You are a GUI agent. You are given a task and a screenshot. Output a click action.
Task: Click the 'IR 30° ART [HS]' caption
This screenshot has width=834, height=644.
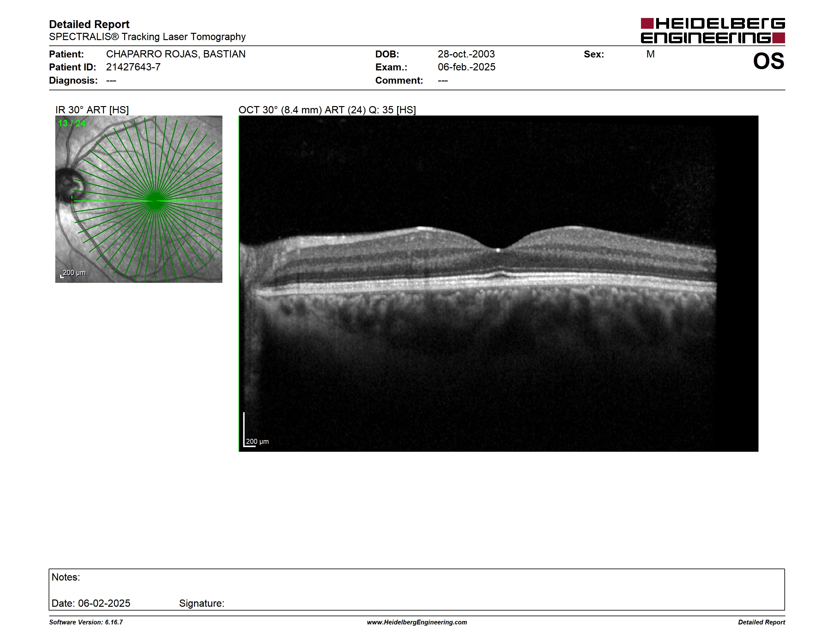[x=92, y=110]
